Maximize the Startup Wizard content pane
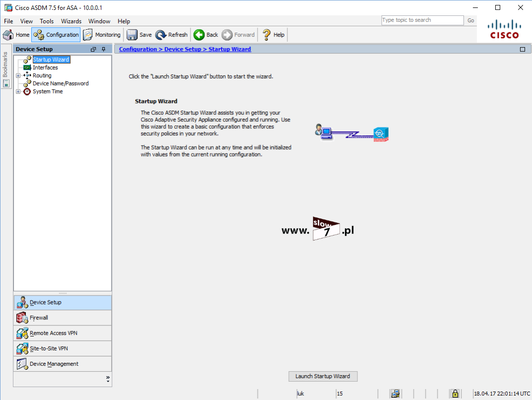532x400 pixels. tap(523, 50)
